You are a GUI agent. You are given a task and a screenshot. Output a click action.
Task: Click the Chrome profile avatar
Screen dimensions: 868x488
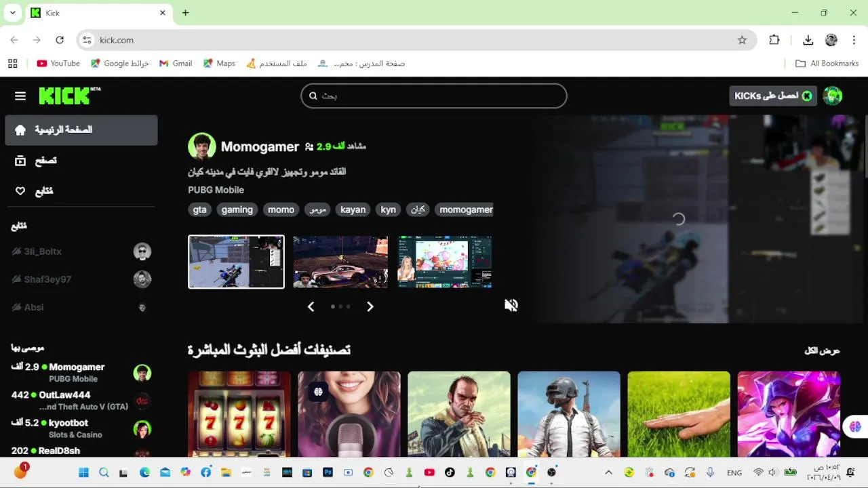[x=831, y=40]
